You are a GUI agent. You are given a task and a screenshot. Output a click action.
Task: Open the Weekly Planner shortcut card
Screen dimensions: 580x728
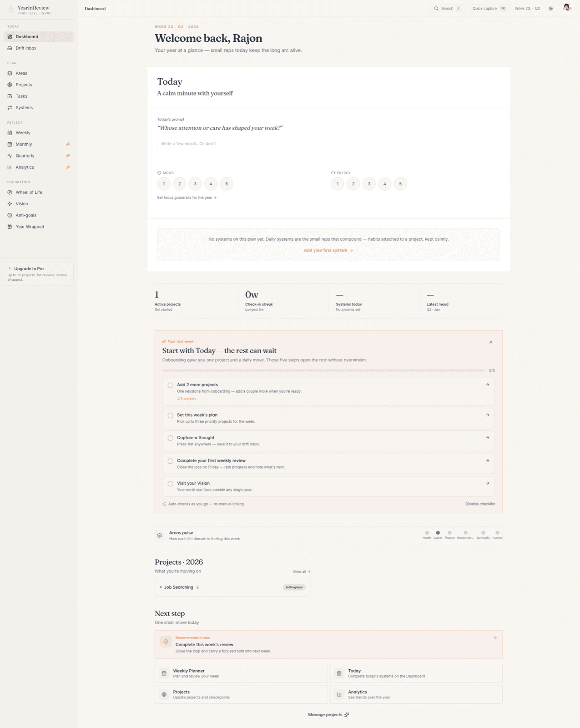pos(241,673)
